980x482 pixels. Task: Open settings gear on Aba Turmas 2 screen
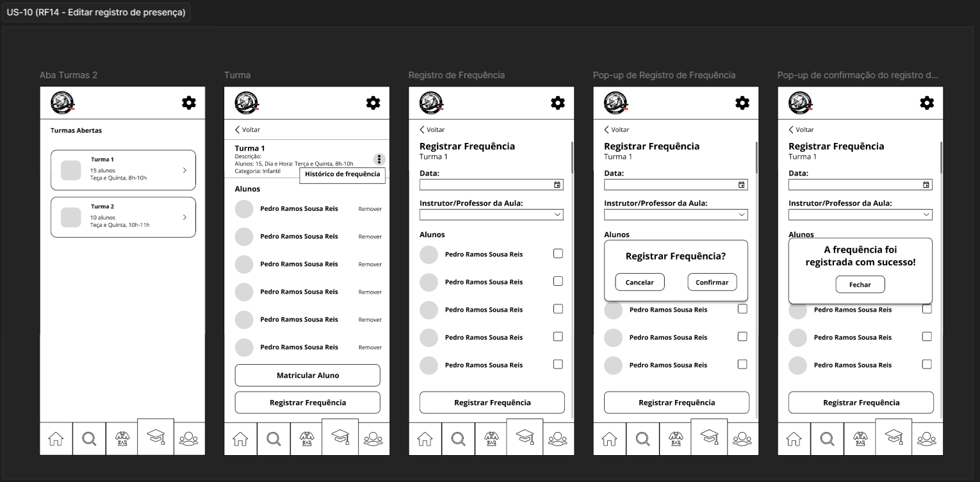click(x=189, y=103)
